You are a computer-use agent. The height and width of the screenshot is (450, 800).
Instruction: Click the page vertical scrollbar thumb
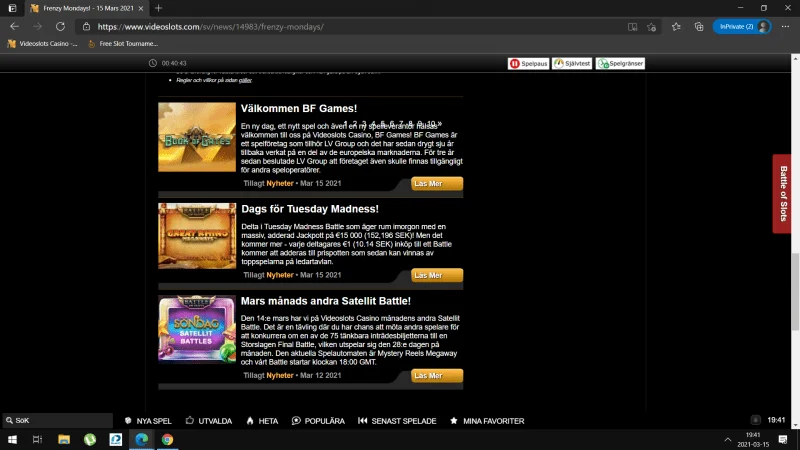pyautogui.click(x=795, y=292)
